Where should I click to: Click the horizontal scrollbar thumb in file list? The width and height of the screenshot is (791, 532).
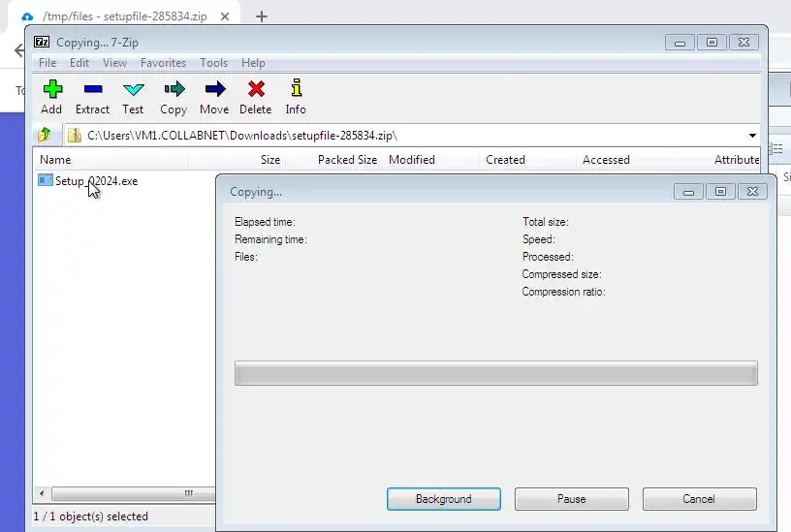134,493
